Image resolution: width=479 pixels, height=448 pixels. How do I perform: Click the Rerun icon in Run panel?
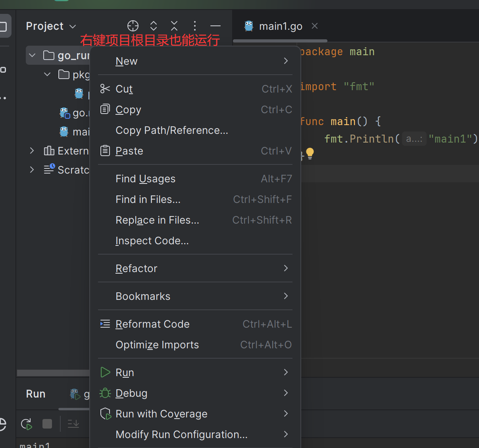(27, 424)
